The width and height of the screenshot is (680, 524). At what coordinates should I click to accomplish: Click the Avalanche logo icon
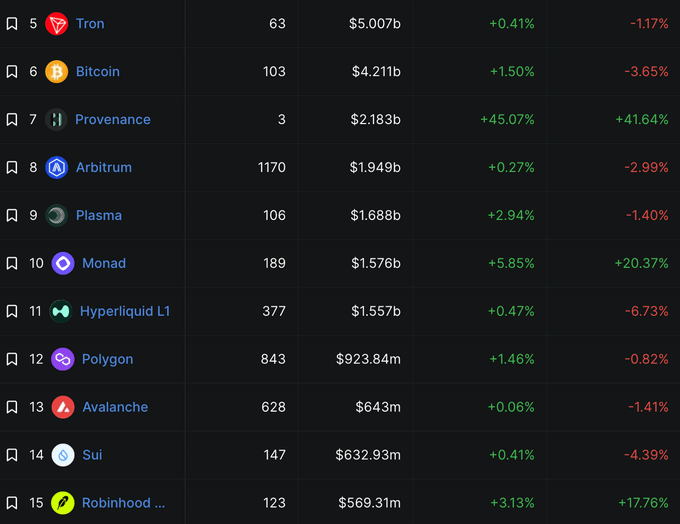[63, 407]
